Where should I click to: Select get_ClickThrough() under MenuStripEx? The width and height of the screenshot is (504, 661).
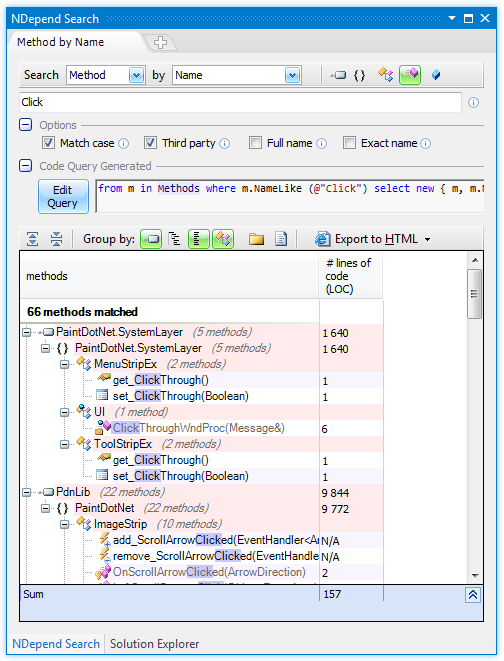coord(161,381)
